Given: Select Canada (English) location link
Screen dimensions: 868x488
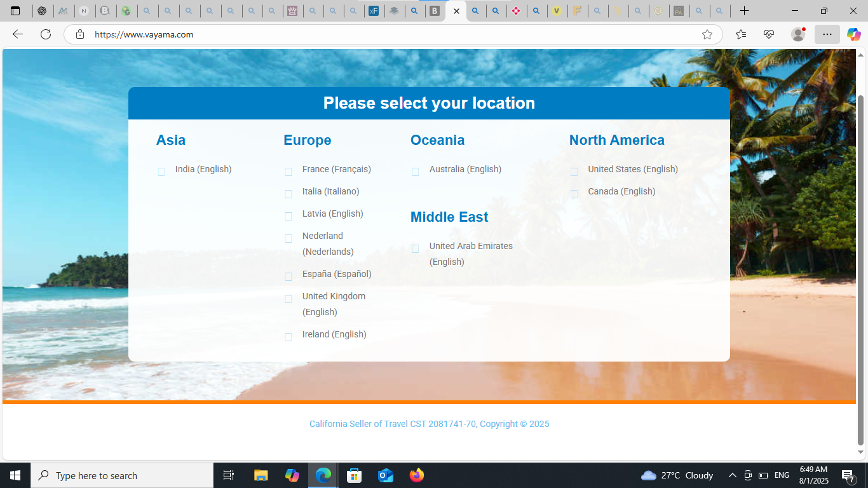Looking at the screenshot, I should (x=621, y=191).
